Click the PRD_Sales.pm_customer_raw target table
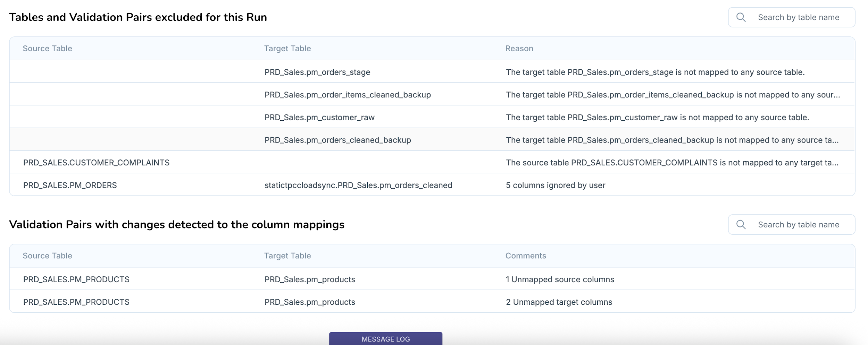 [319, 118]
